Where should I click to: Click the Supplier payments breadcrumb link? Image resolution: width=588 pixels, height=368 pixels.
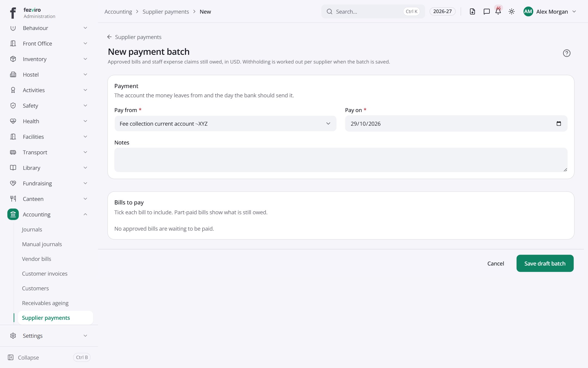(166, 12)
